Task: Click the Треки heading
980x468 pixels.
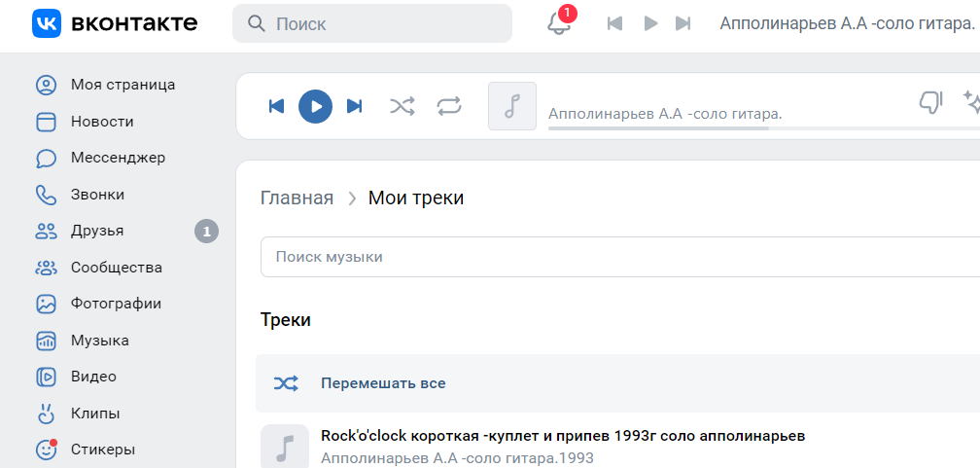Action: [286, 320]
